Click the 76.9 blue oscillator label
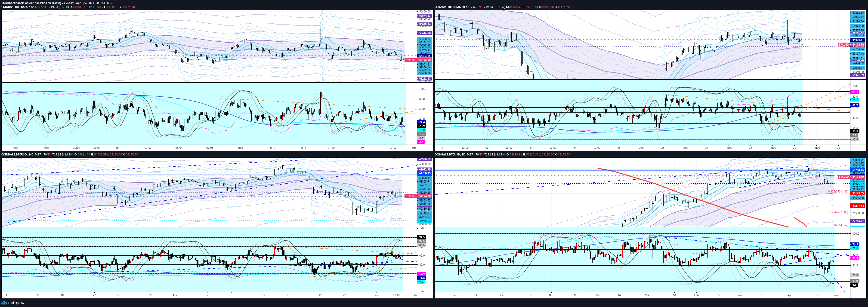 pyautogui.click(x=855, y=244)
